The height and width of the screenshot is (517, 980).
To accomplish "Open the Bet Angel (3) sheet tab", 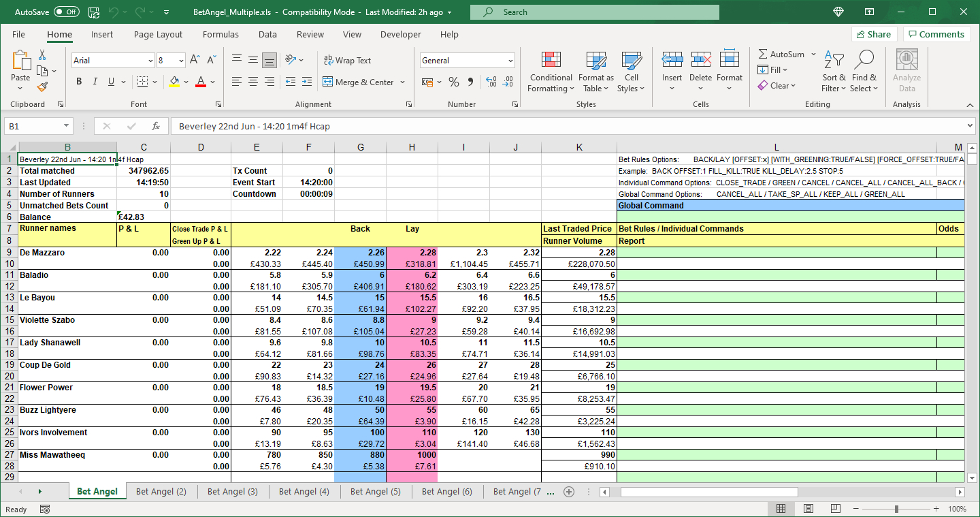I will (232, 491).
